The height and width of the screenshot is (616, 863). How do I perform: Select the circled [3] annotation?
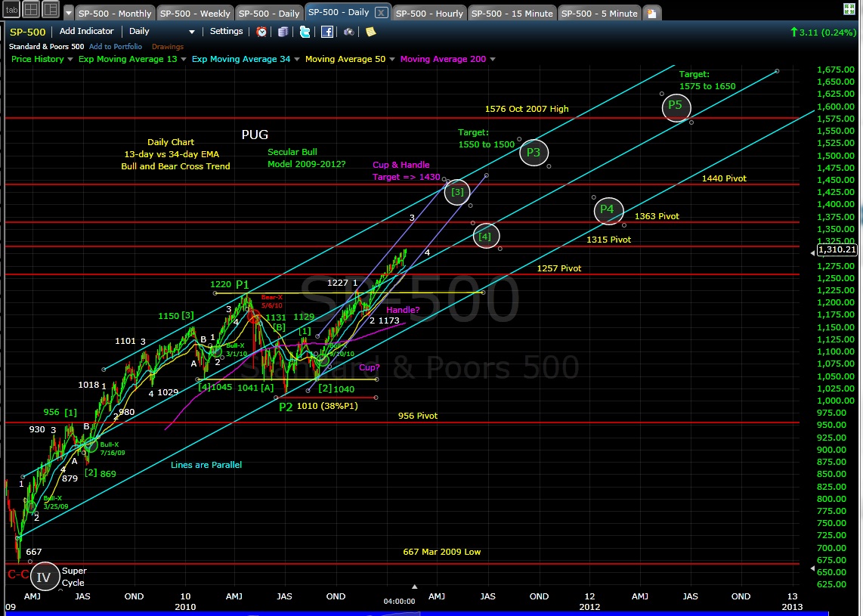coord(457,192)
